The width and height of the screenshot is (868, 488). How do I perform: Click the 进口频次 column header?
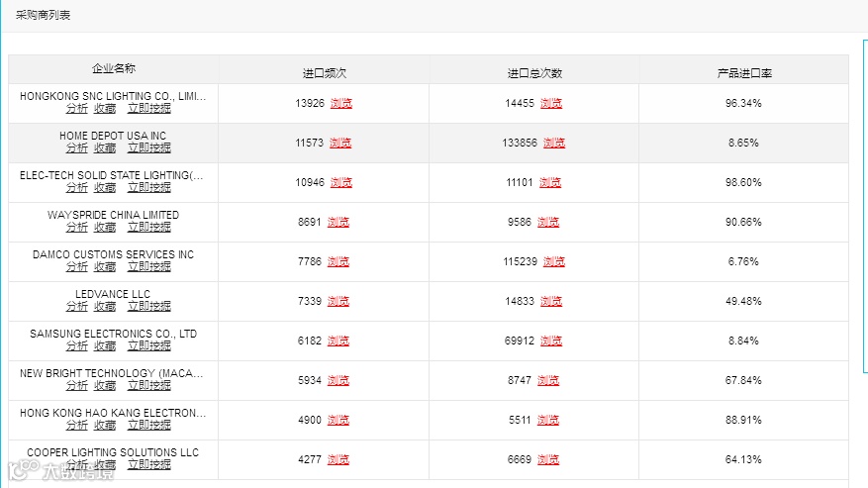[324, 73]
